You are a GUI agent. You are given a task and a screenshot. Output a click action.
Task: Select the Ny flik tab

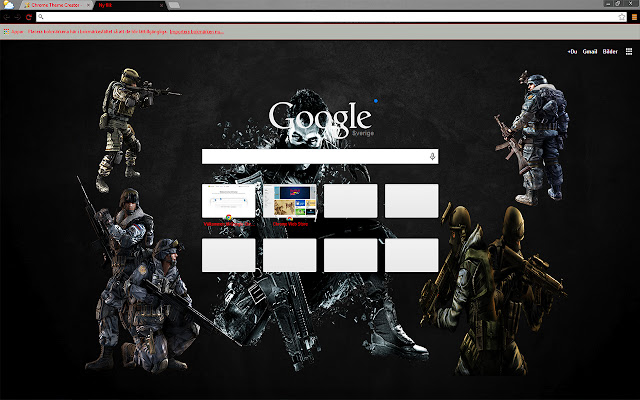tap(130, 5)
